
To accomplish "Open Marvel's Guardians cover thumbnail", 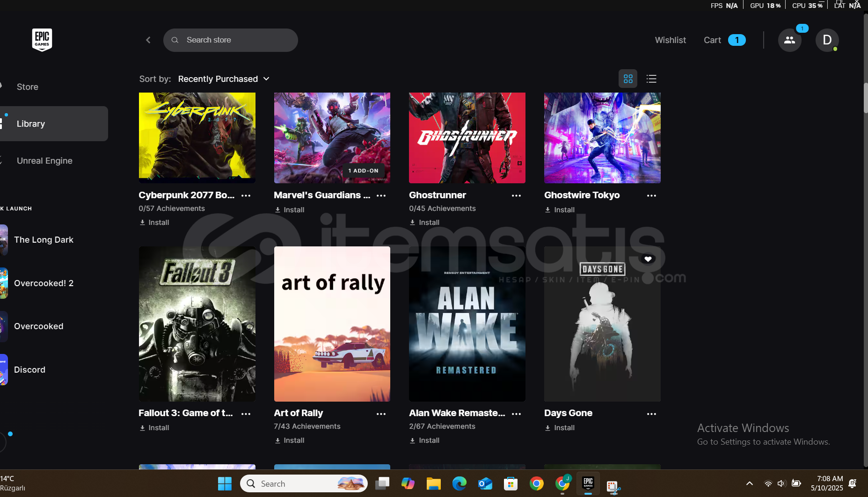I will [332, 138].
